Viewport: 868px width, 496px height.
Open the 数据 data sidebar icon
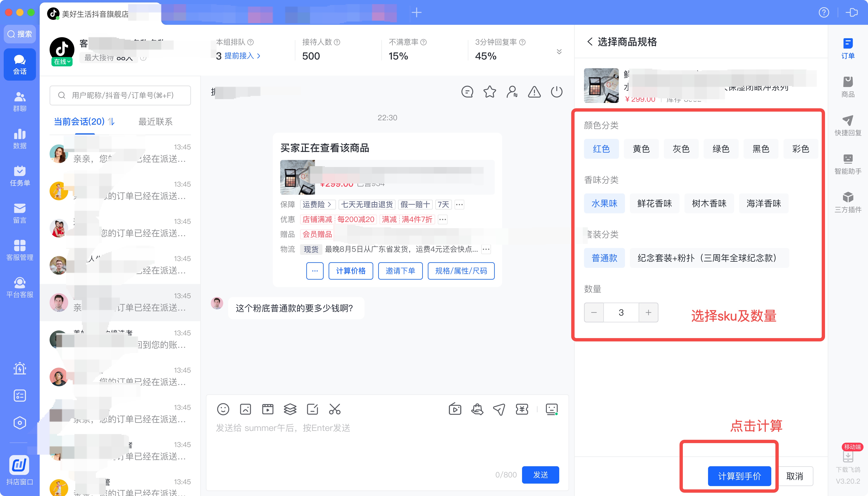pos(20,139)
